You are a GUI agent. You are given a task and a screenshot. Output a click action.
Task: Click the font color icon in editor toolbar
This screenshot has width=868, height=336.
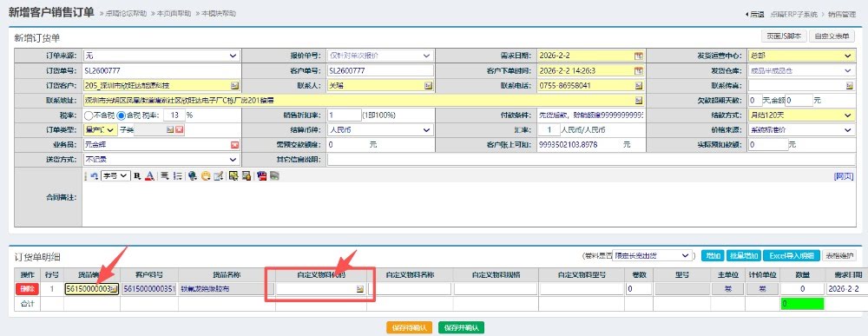(x=149, y=175)
